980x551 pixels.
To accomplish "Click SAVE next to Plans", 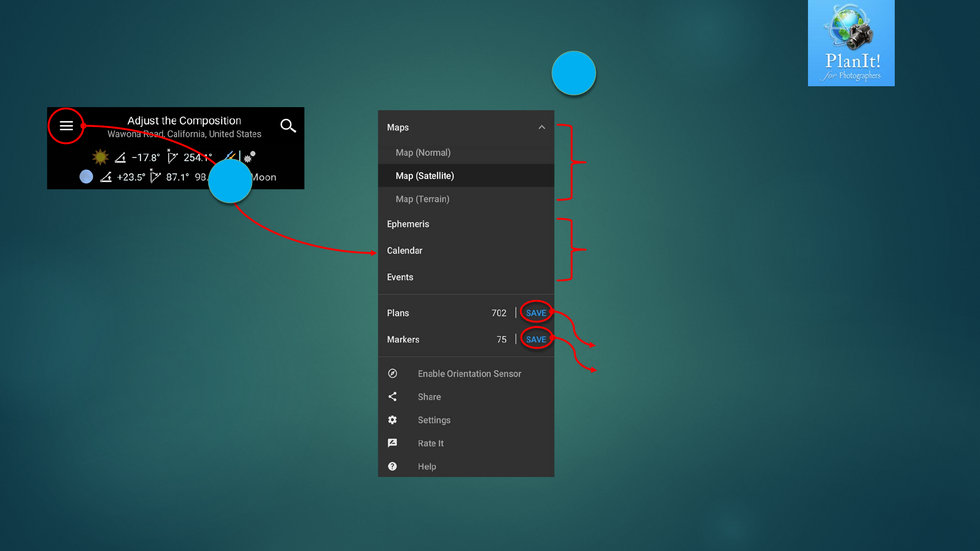I will pos(536,313).
